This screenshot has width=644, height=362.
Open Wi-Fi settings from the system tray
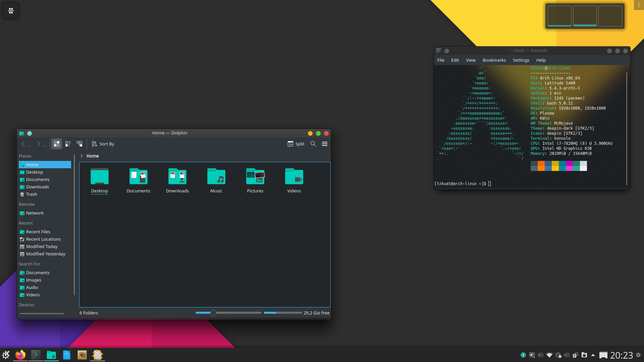(550, 355)
